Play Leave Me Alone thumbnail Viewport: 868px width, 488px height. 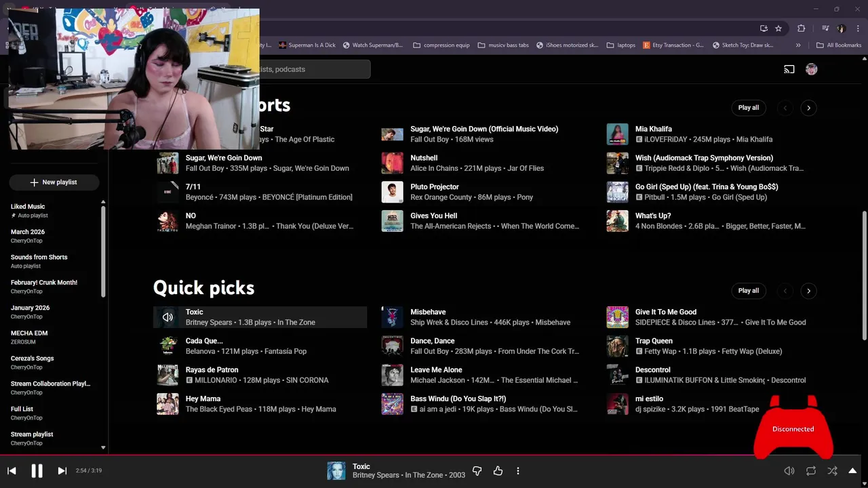(392, 375)
